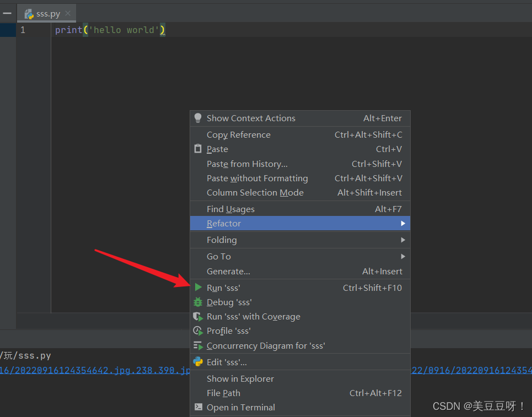The width and height of the screenshot is (532, 417).
Task: Click the sss.py path text in console
Action: pyautogui.click(x=25, y=355)
